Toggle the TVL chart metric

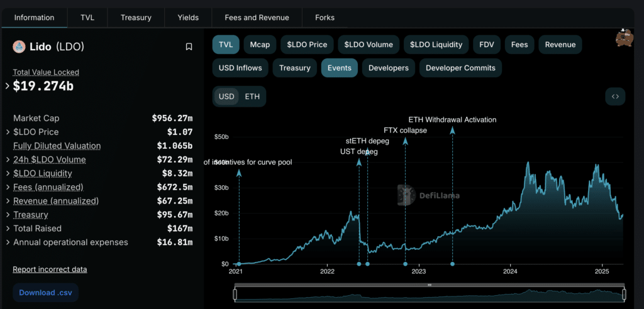[226, 45]
